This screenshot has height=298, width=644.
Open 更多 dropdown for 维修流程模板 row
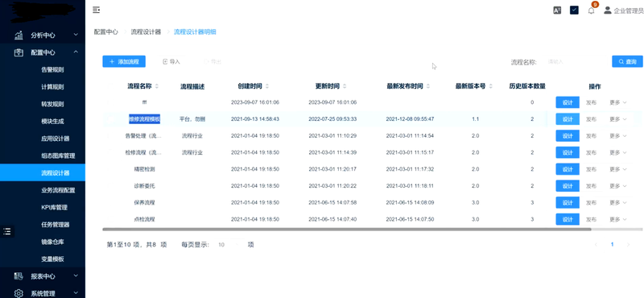coord(618,119)
